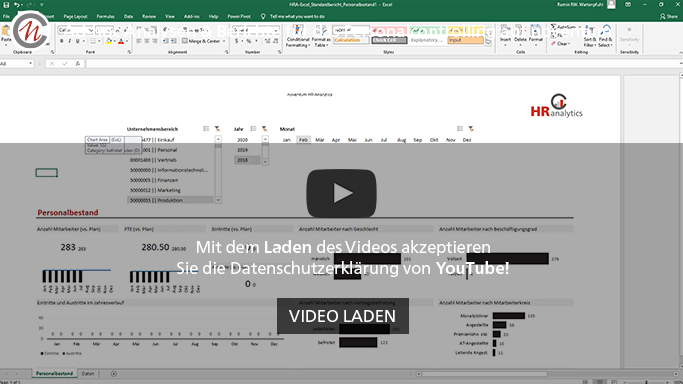Toggle bold formatting in Font group
Image resolution: width=683 pixels, height=384 pixels.
pyautogui.click(x=61, y=41)
